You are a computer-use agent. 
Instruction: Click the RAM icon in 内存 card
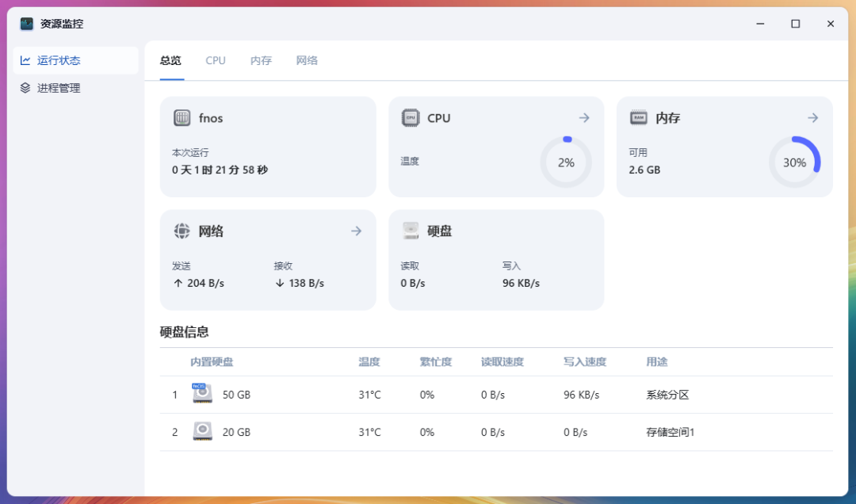coord(639,118)
